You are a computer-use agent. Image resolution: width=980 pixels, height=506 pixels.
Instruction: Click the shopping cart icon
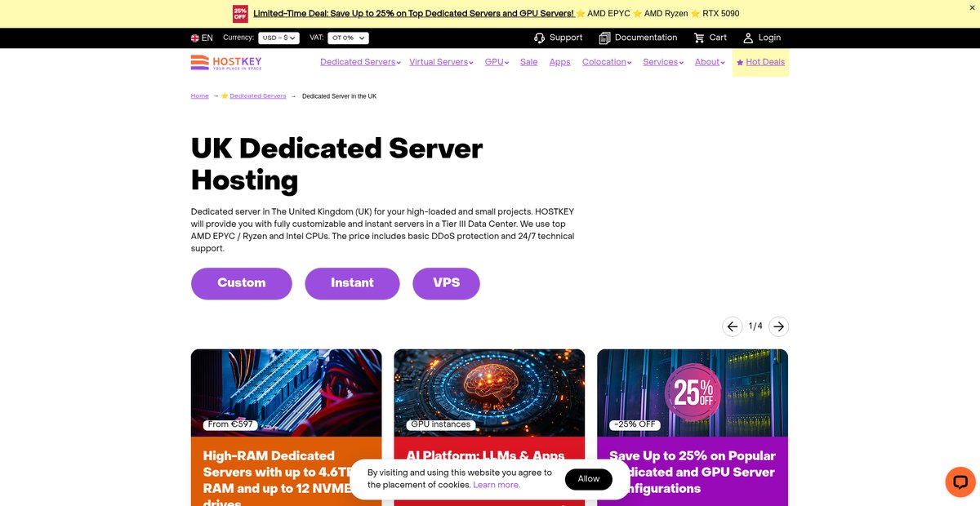699,38
